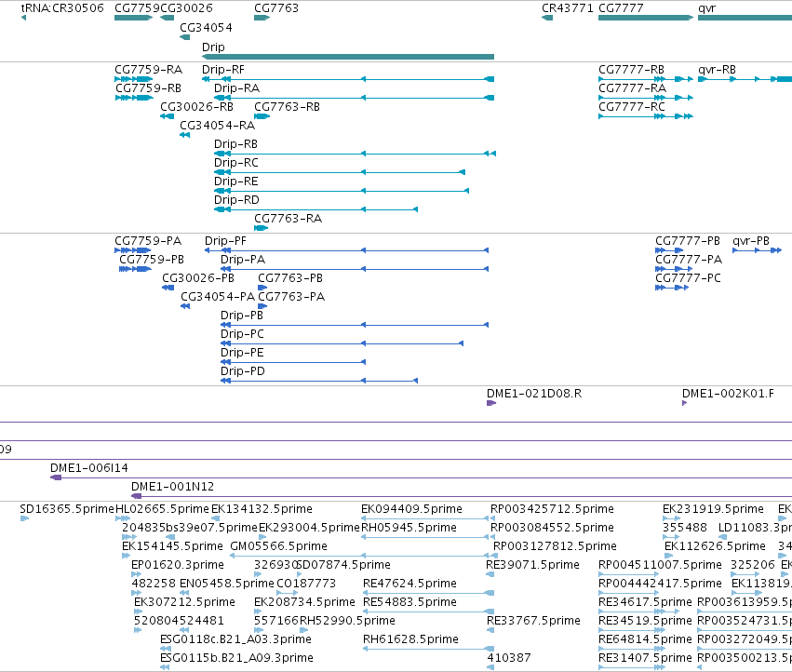Click the CG30026-RB transcript glyph

[x=167, y=116]
